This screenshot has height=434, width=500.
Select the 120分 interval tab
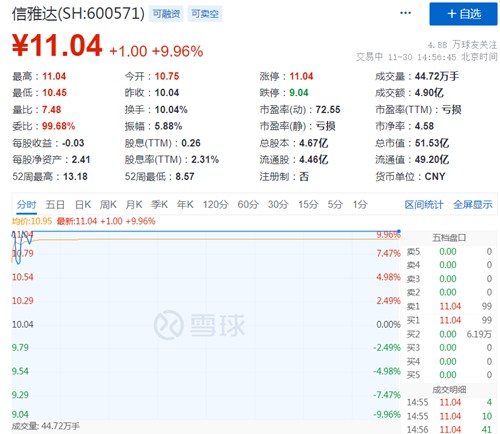[x=215, y=204]
